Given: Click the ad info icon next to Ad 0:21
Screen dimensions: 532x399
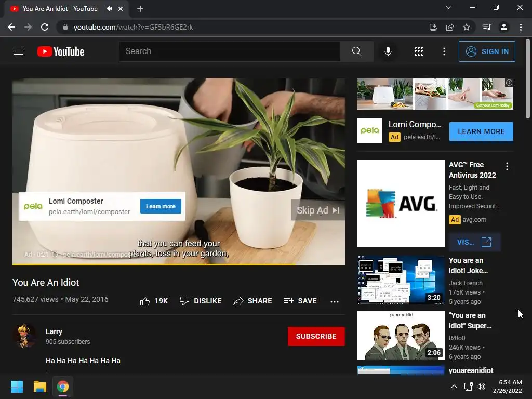Looking at the screenshot, I should pyautogui.click(x=55, y=255).
